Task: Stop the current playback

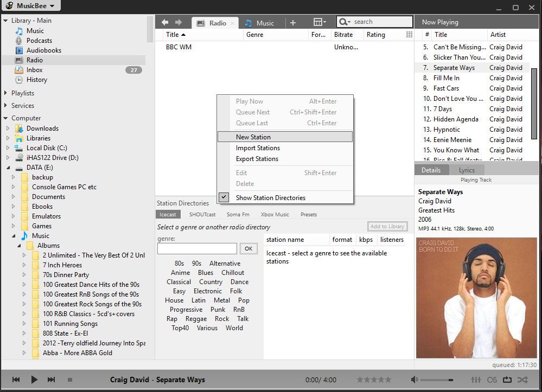Action: coord(71,380)
